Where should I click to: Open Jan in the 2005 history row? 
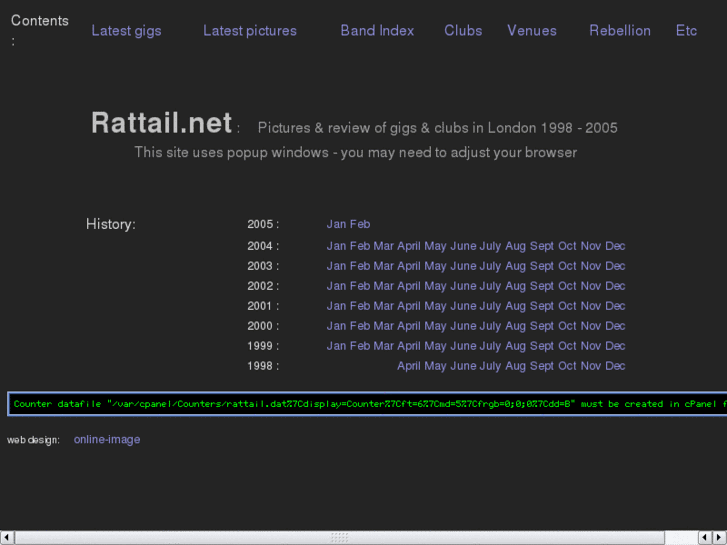(x=336, y=224)
